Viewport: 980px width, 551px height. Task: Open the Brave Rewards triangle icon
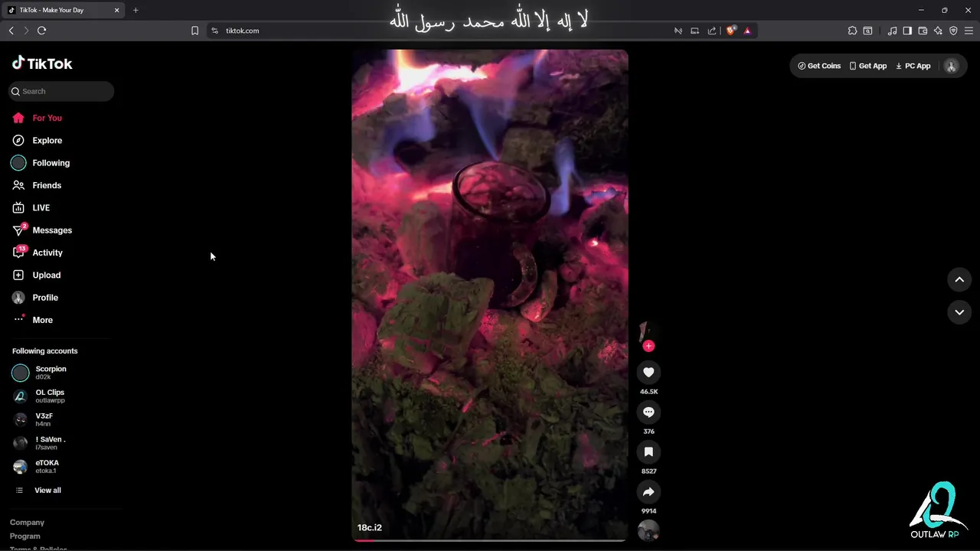[747, 31]
